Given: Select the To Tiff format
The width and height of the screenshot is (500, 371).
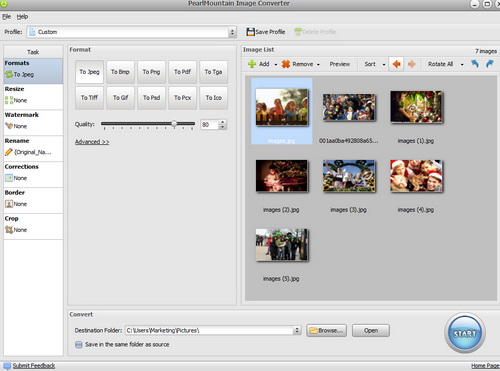Looking at the screenshot, I should [89, 98].
